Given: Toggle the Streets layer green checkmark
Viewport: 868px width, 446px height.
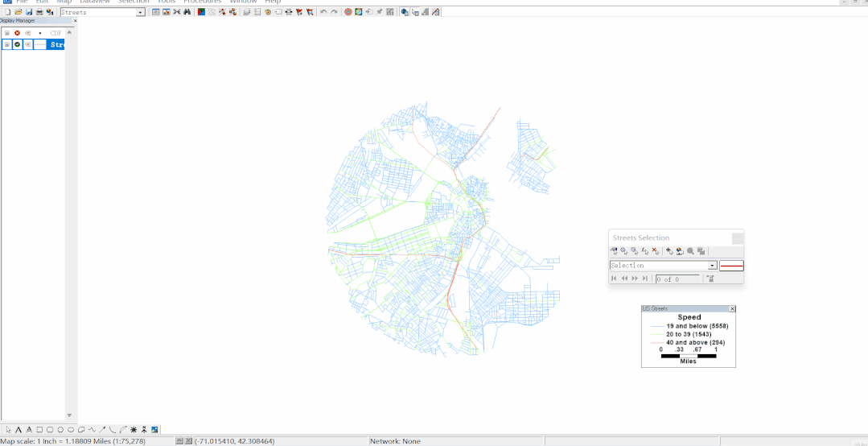Looking at the screenshot, I should click(18, 45).
